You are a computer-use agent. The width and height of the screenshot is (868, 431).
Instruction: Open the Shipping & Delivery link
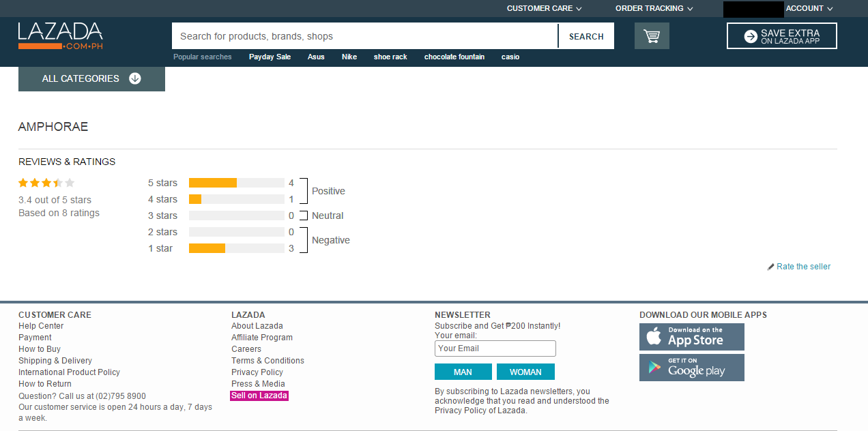pos(55,361)
